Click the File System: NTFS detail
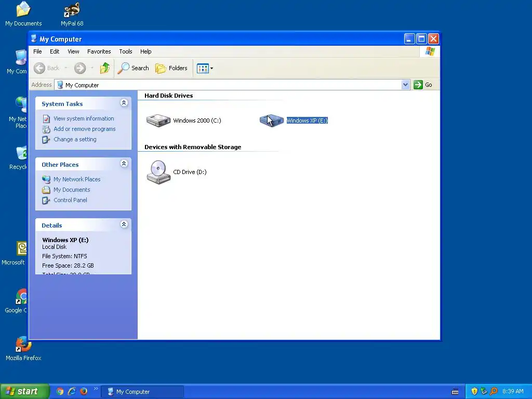 tap(64, 256)
